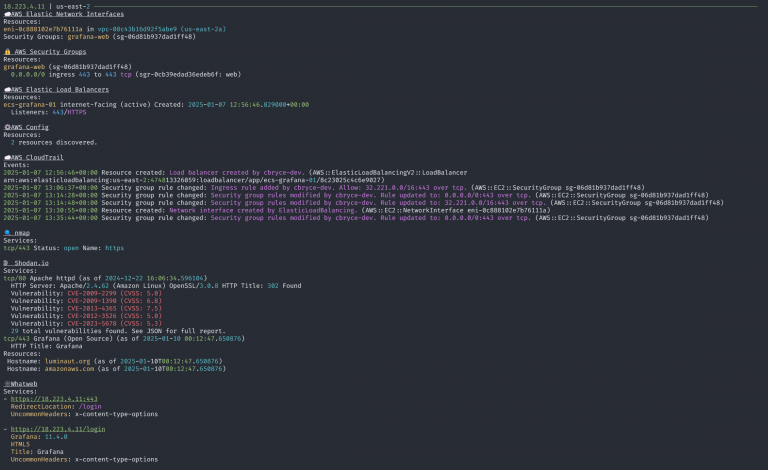Click the Grafana version 11.4.0
The height and width of the screenshot is (470, 768).
tap(56, 437)
